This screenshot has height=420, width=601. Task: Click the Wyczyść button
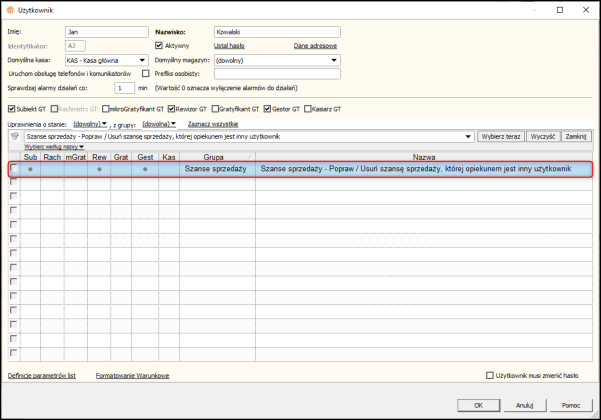click(543, 136)
